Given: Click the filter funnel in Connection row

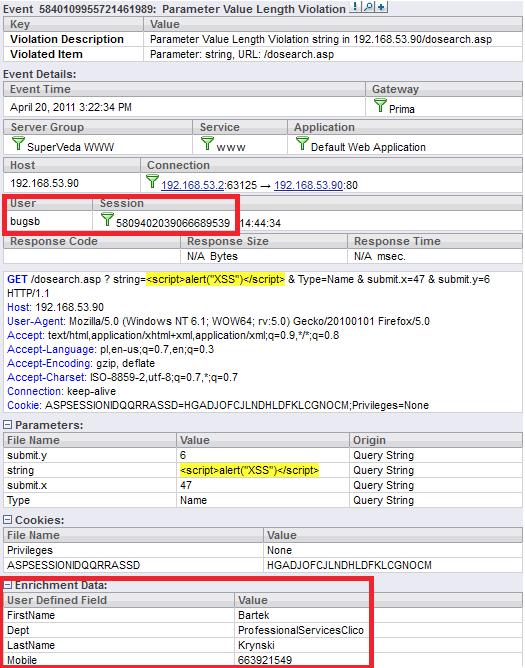Looking at the screenshot, I should tap(153, 181).
